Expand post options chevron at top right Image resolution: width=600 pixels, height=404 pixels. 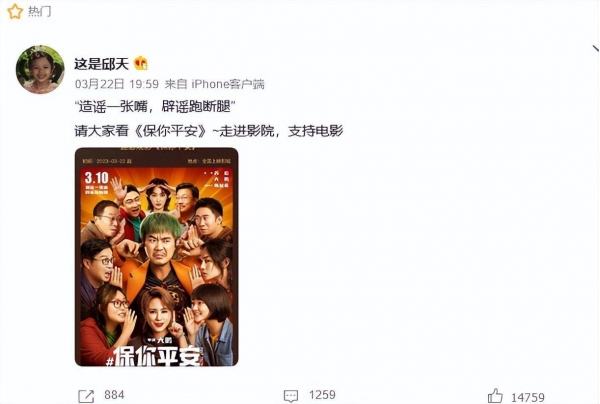coord(596,49)
